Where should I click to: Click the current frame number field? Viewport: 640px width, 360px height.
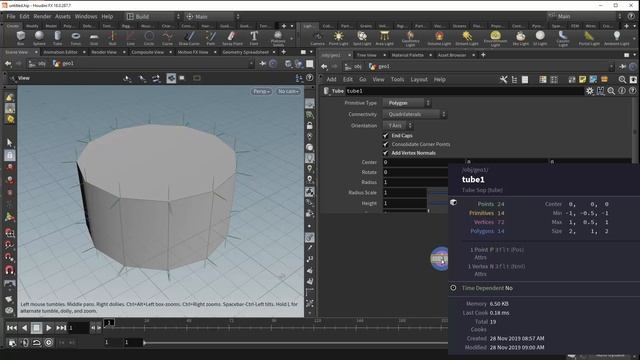pyautogui.click(x=78, y=328)
